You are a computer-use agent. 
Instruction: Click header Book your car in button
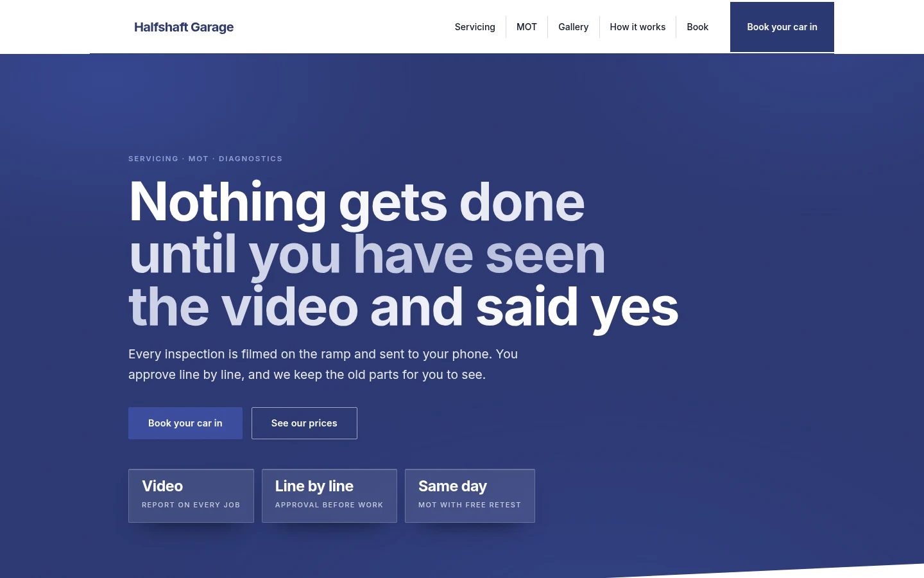click(x=782, y=27)
